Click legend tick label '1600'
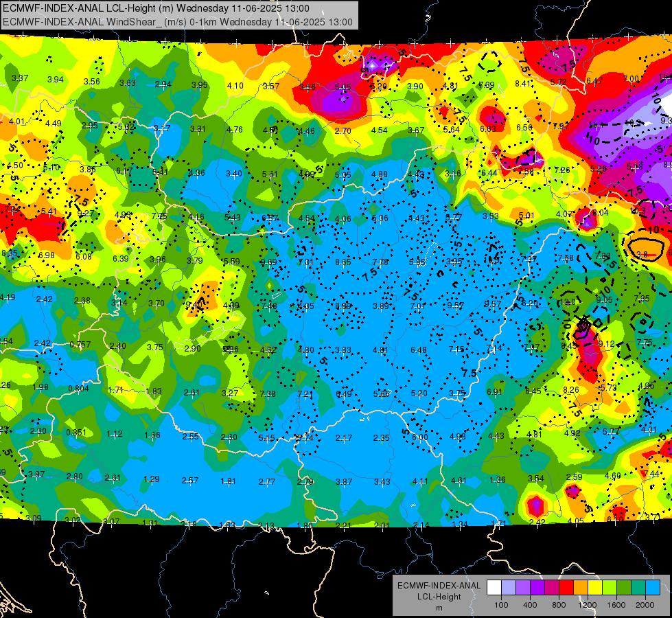 [616, 605]
